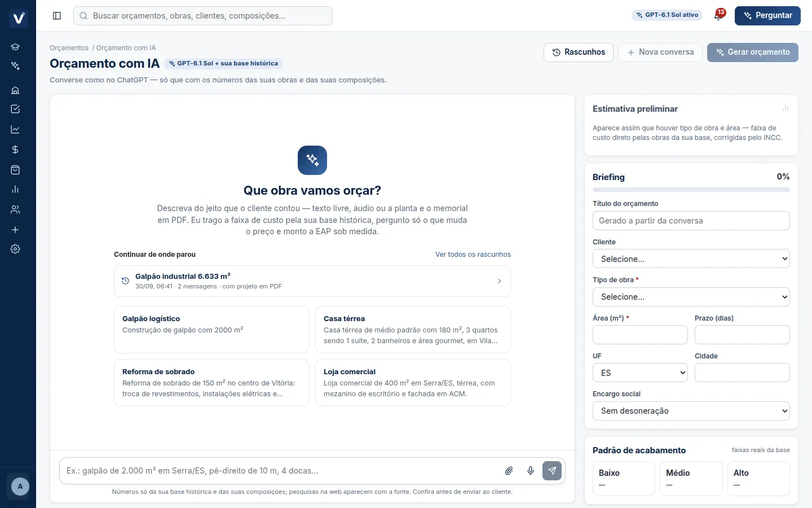Screen dimensions: 812x508
Task: Select the sparkles AI icon in the sidebar
Action: click(x=15, y=66)
